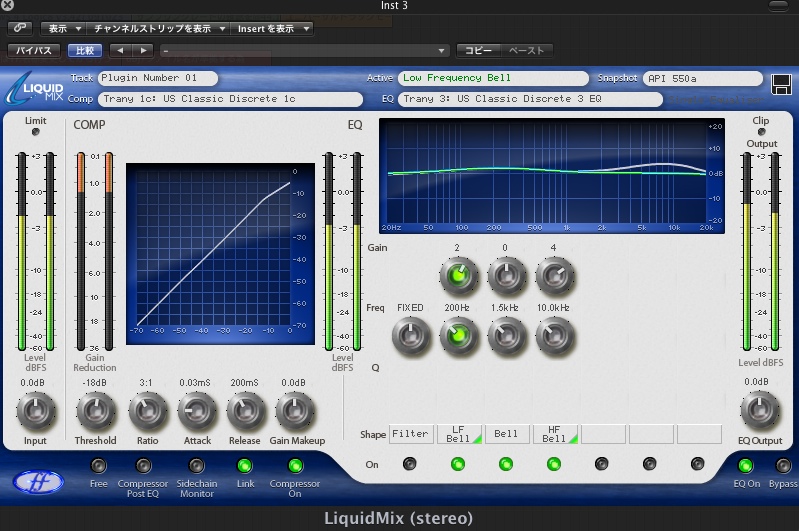
Task: Open the preset selector dropdown
Action: point(304,50)
